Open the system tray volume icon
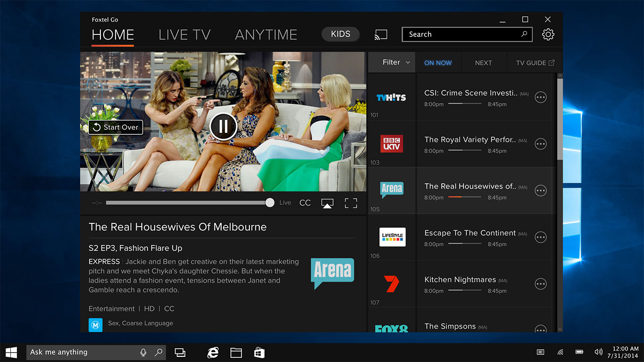Image resolution: width=644 pixels, height=362 pixels. [x=598, y=352]
